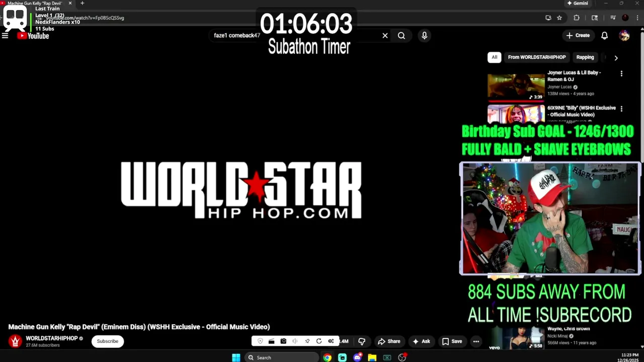Select From WORLDSTARHIPHOP filter chip

(x=537, y=57)
